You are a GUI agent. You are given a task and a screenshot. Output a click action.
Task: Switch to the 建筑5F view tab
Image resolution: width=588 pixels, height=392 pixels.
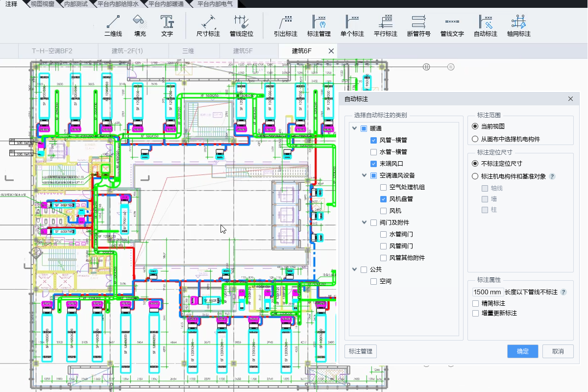point(243,51)
